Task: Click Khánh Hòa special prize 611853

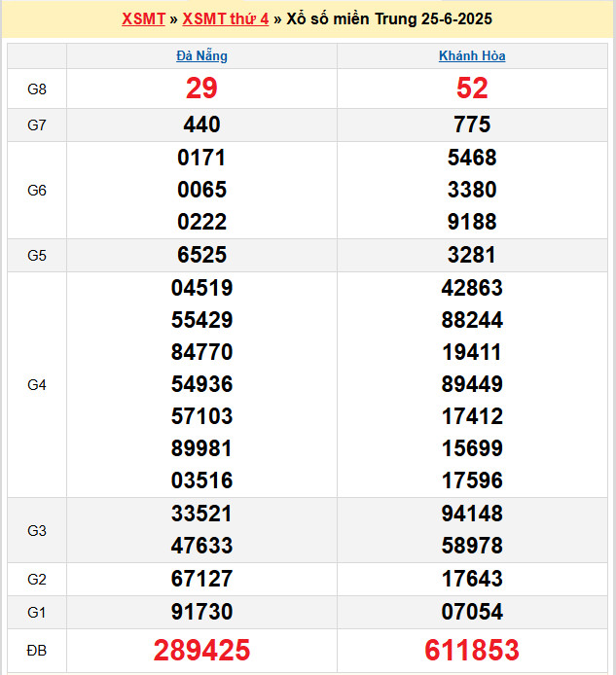Action: coord(472,650)
